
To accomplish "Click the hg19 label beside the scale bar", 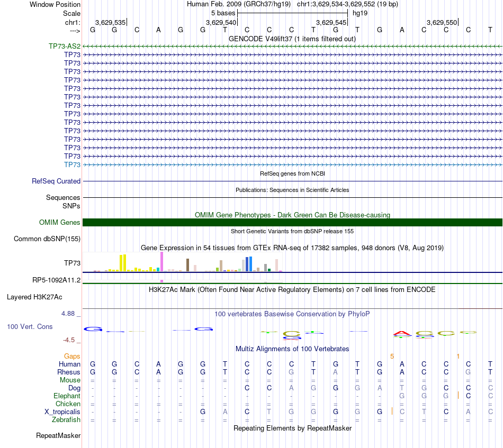I will pyautogui.click(x=360, y=13).
